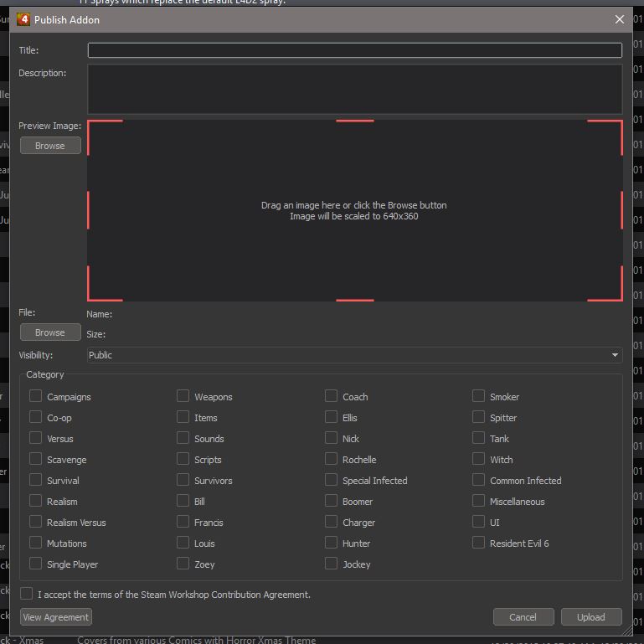Check the Survival checkbox
644x644 pixels.
coord(35,480)
